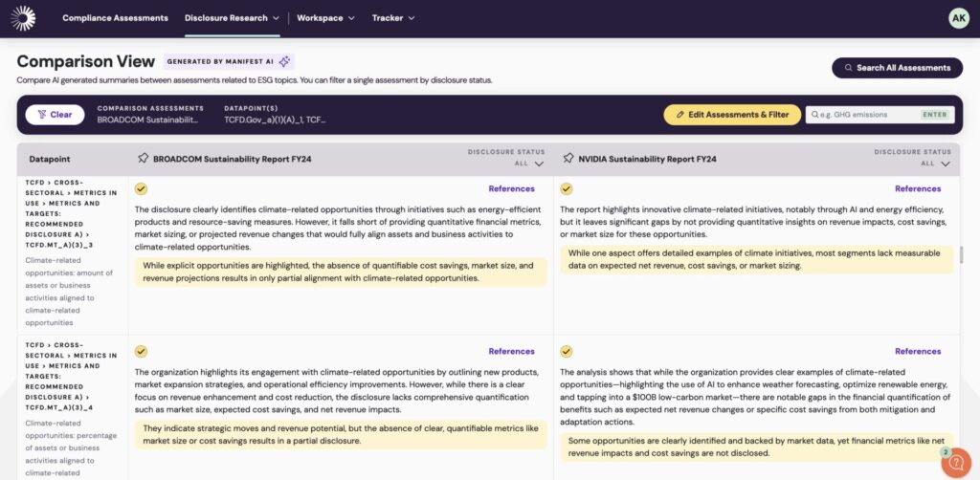Click the yellow check icon in second NVIDIA row
This screenshot has height=480, width=980.
coord(567,352)
